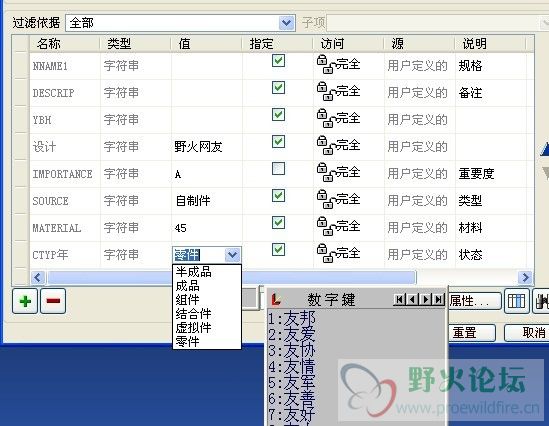Click the horizontal scrollbar right arrow
The width and height of the screenshot is (549, 426).
click(x=525, y=278)
